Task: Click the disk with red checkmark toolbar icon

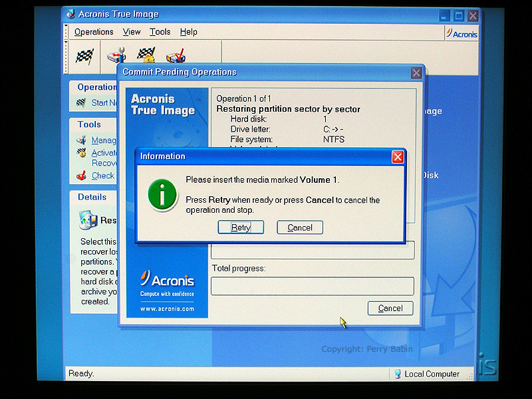Action: 176,55
